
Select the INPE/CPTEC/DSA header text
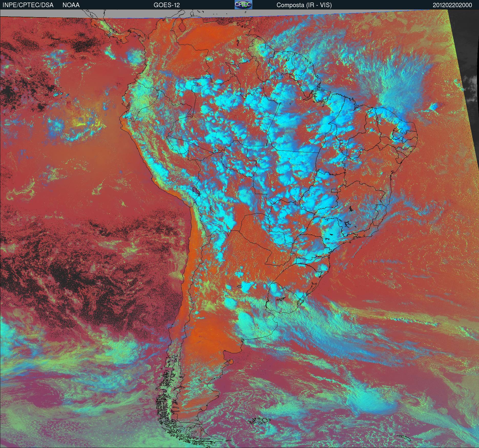pyautogui.click(x=28, y=5)
